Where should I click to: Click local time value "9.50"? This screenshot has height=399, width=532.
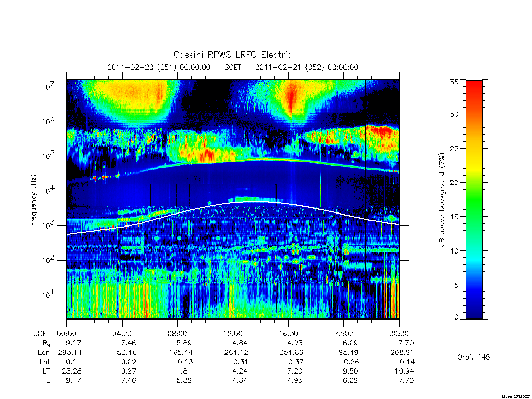350,371
